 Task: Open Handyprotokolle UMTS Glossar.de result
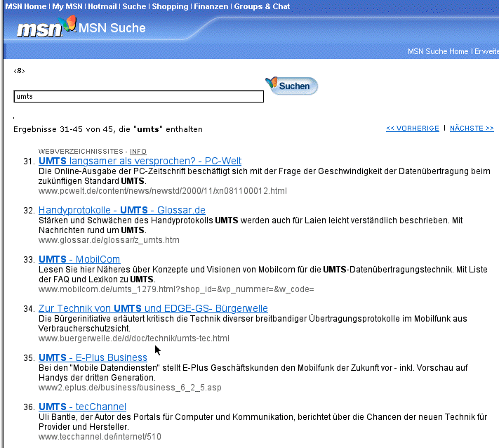pyautogui.click(x=121, y=210)
